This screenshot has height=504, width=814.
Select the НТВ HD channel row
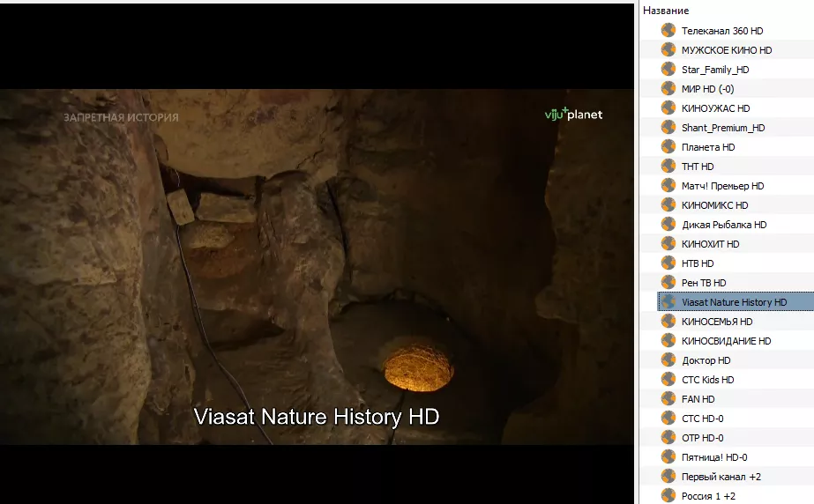(x=698, y=263)
